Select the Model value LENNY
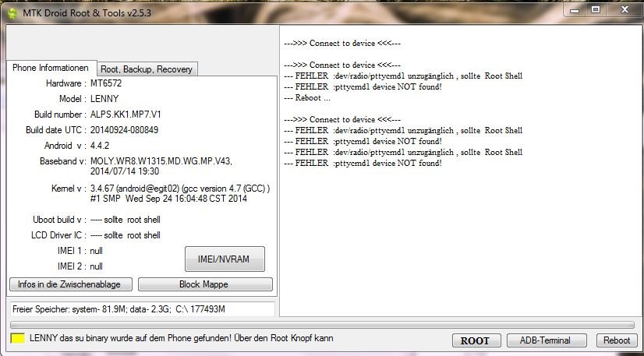 coord(104,99)
